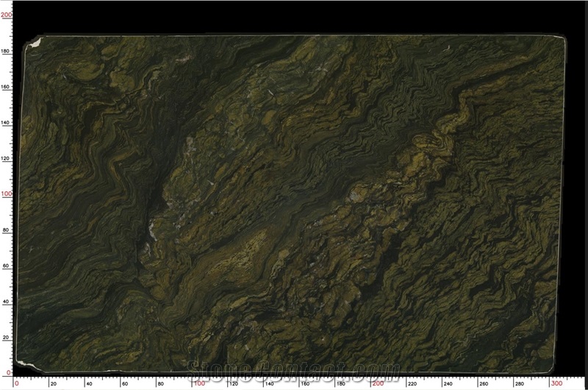The image size is (588, 390).
Task: Click the 120 label on horizontal ruler
Action: [234, 383]
